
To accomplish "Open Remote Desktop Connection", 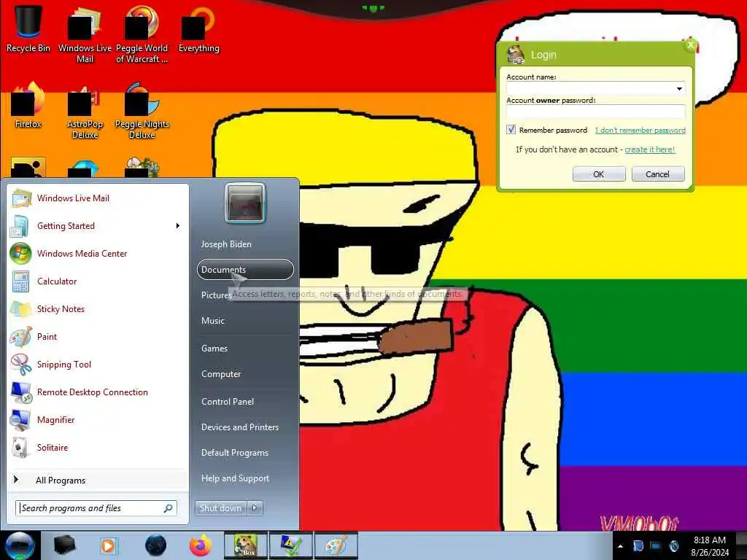I will tap(98, 392).
